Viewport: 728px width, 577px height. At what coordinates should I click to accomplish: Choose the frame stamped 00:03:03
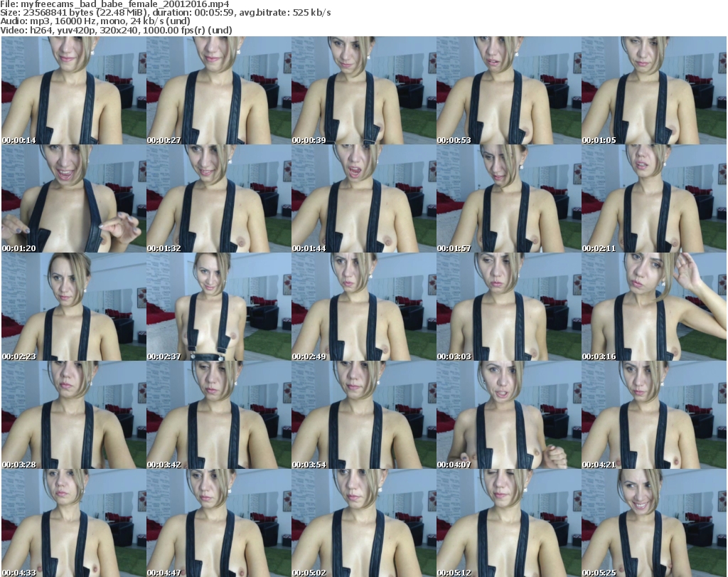(x=508, y=307)
